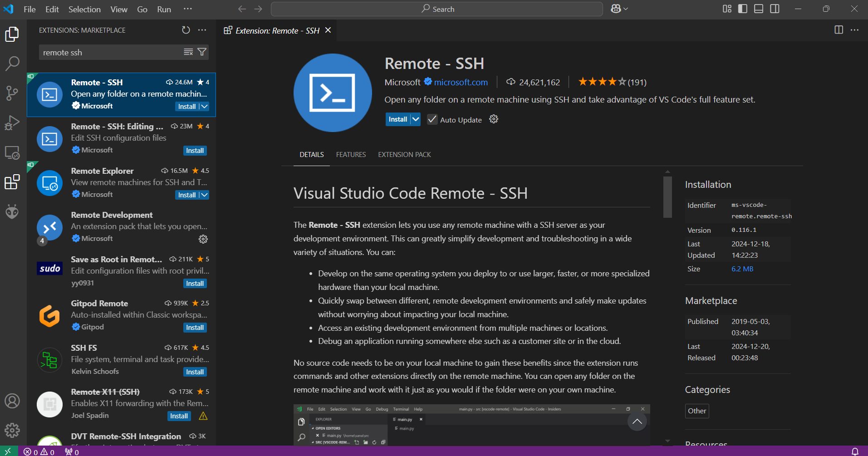Image resolution: width=868 pixels, height=456 pixels.
Task: Open the File menu
Action: pyautogui.click(x=29, y=9)
